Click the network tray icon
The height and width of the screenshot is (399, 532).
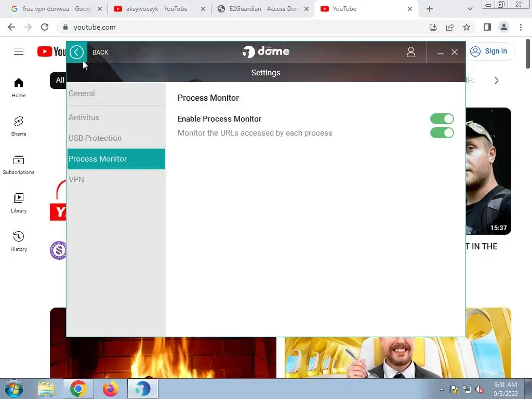click(467, 390)
